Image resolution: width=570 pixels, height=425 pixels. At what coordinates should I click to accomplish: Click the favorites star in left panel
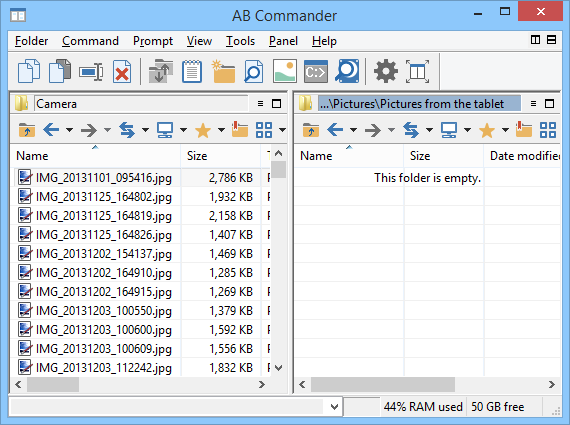(203, 130)
